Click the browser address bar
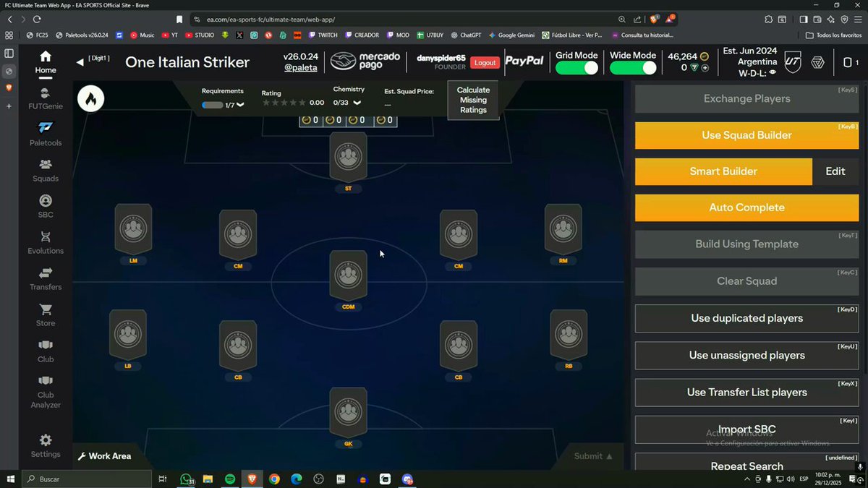 tap(405, 20)
